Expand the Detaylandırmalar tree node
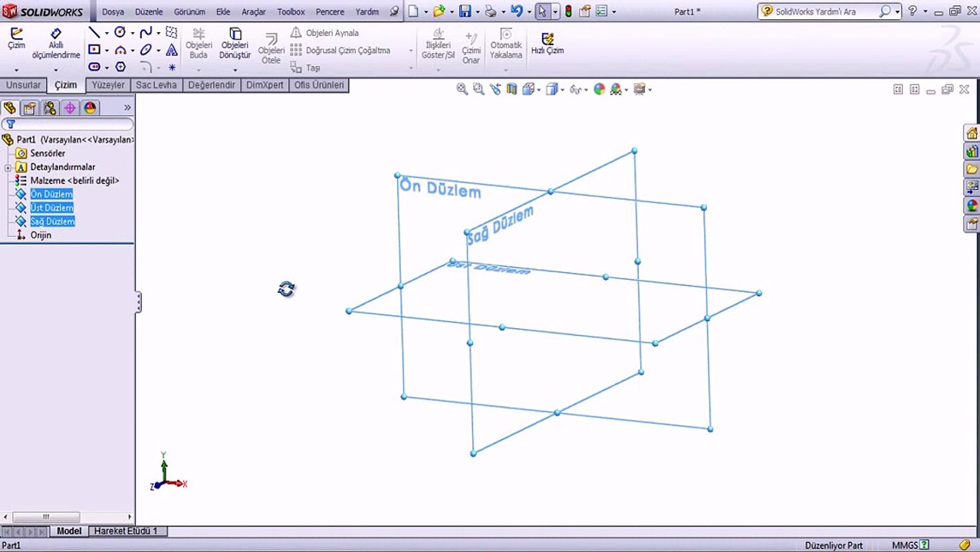The width and height of the screenshot is (980, 552). [x=8, y=167]
